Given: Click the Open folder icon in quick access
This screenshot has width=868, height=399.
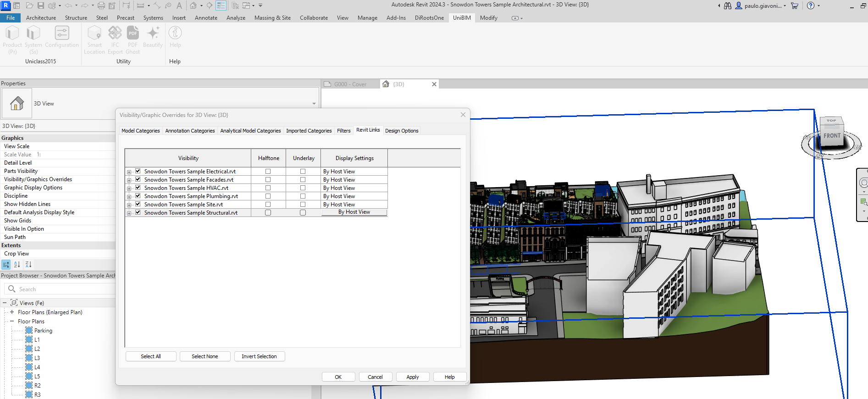Looking at the screenshot, I should click(x=29, y=6).
